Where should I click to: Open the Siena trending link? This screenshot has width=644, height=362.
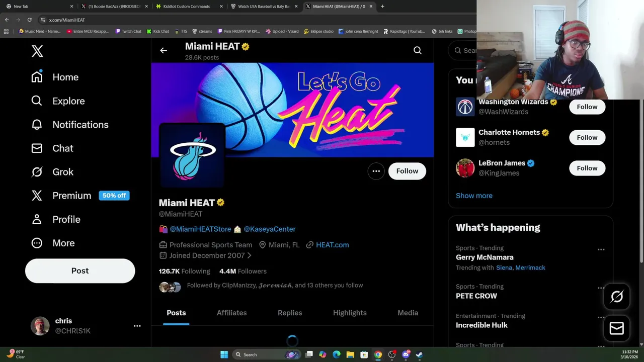[504, 268]
